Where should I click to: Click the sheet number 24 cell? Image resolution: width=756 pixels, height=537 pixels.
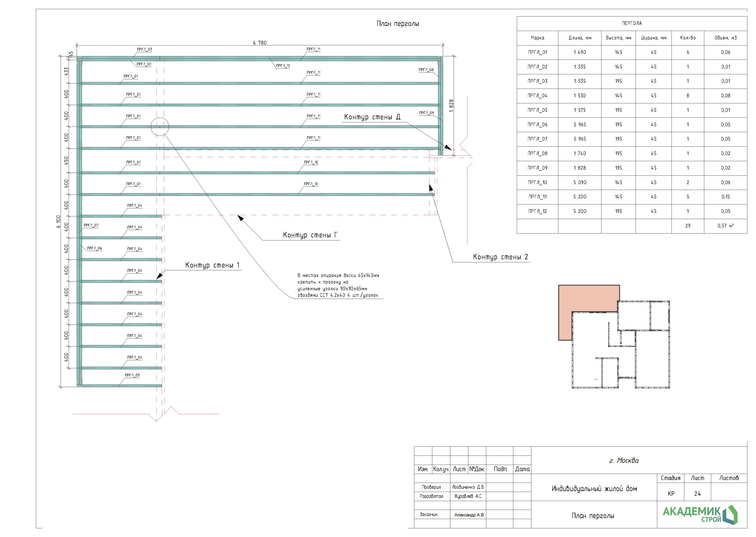pos(697,494)
